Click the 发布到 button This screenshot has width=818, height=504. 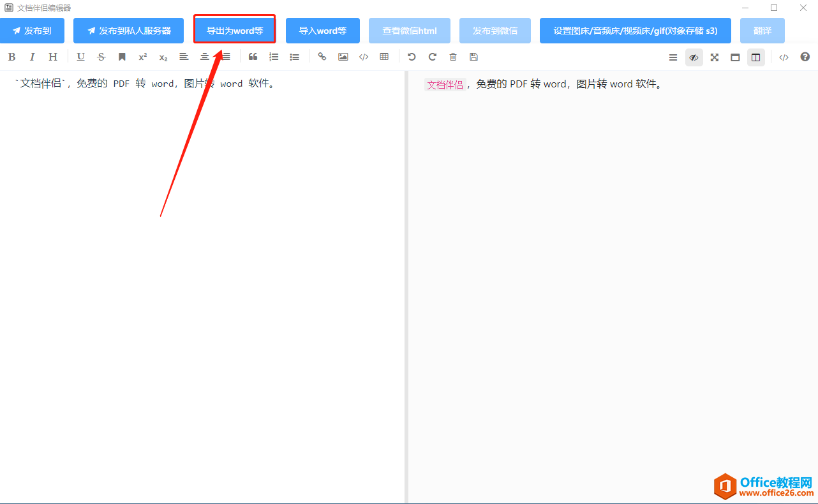[x=32, y=31]
